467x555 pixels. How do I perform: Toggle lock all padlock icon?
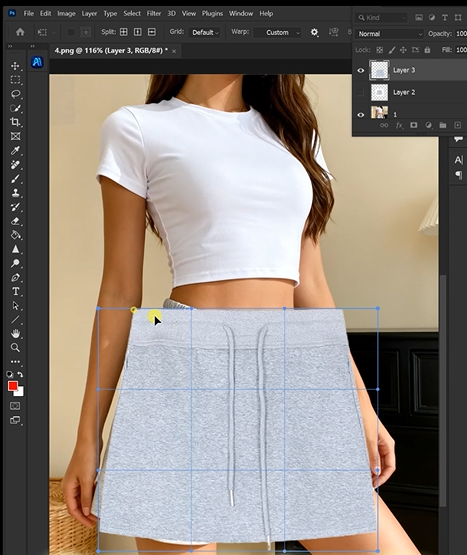point(427,50)
